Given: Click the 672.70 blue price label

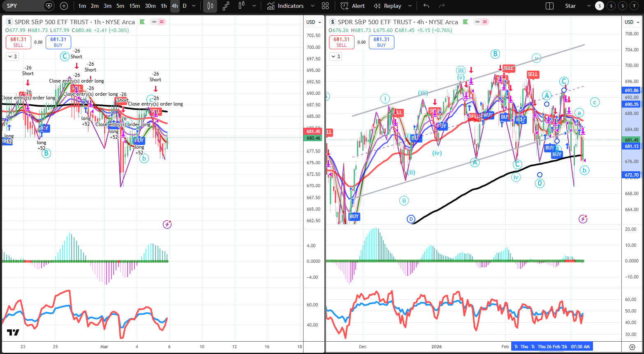Looking at the screenshot, I should 631,175.
